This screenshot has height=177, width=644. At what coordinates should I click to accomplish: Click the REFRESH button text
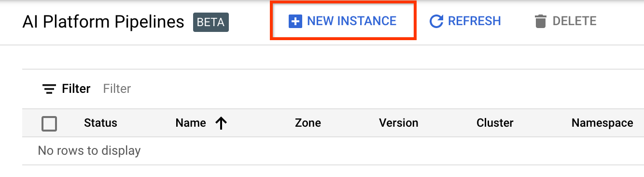pos(474,21)
